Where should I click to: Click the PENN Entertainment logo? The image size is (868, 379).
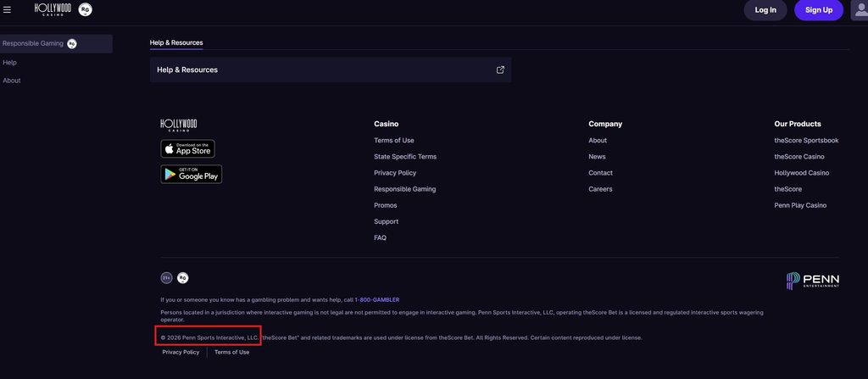pos(813,281)
